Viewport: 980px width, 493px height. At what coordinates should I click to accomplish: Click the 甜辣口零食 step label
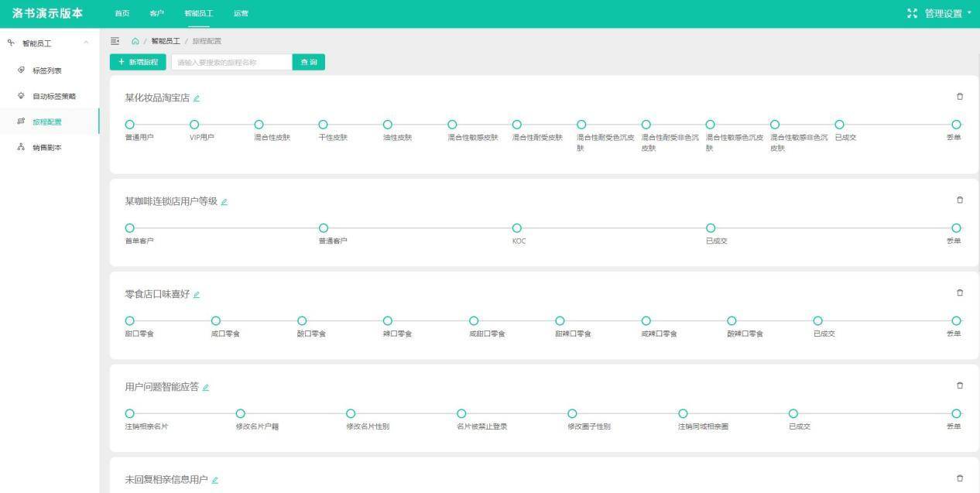tap(573, 334)
